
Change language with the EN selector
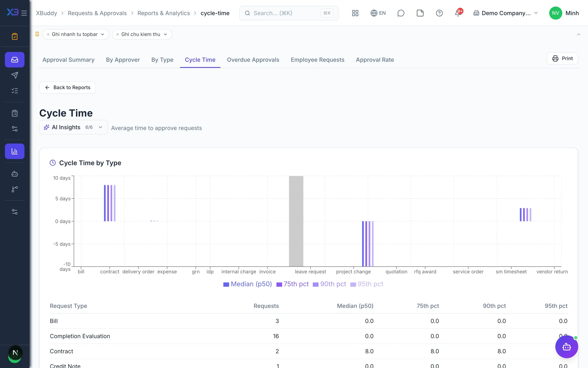coord(378,13)
